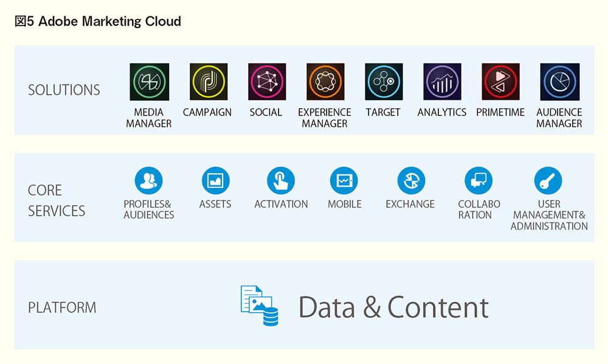The height and width of the screenshot is (364, 608).
Task: Click the Data & Content text
Action: [393, 307]
